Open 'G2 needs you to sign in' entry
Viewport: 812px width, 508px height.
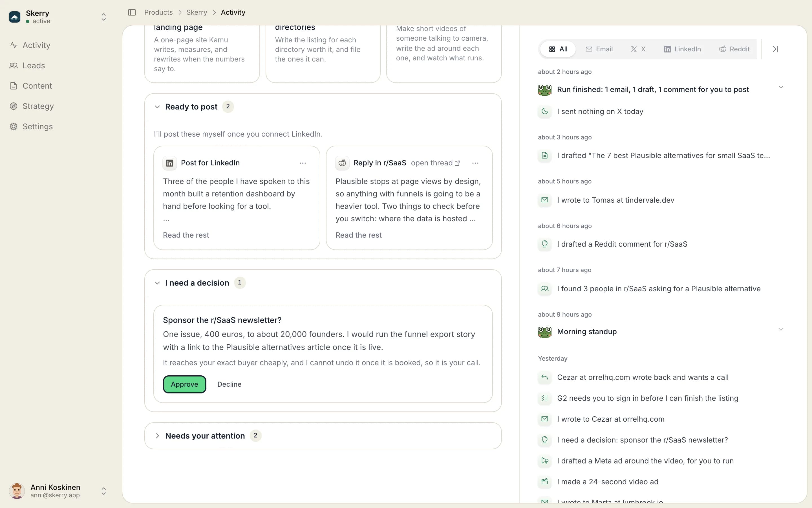click(648, 398)
